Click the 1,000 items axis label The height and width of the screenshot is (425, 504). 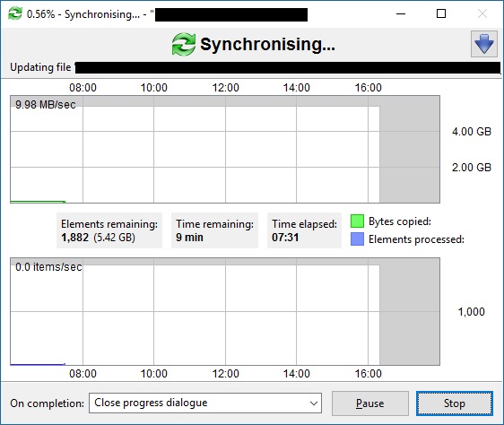[471, 311]
